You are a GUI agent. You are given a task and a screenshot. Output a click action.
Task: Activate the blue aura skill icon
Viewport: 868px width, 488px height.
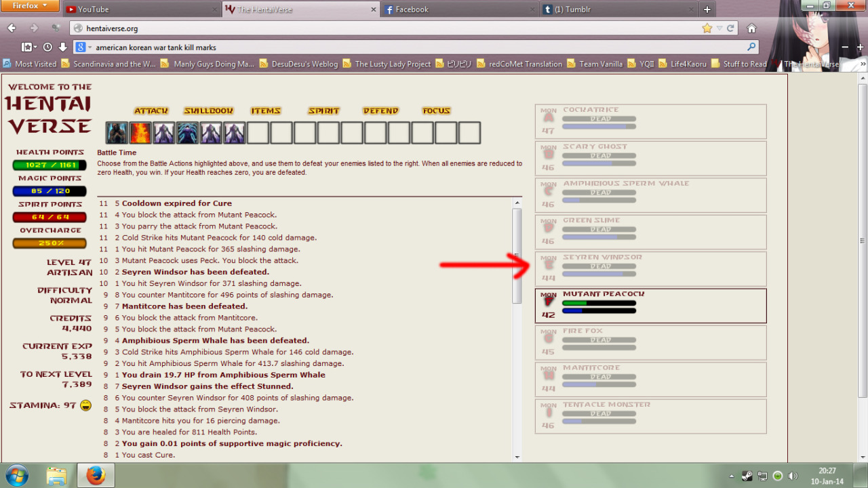coord(188,133)
